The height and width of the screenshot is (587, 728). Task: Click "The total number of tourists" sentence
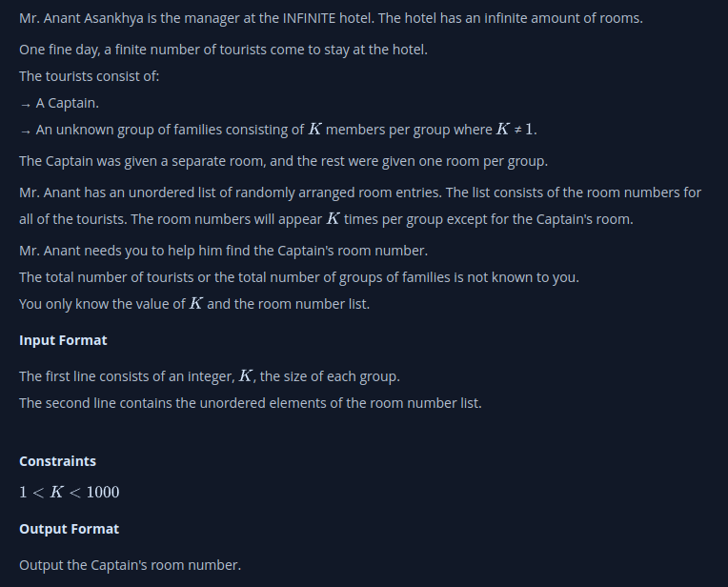[299, 277]
